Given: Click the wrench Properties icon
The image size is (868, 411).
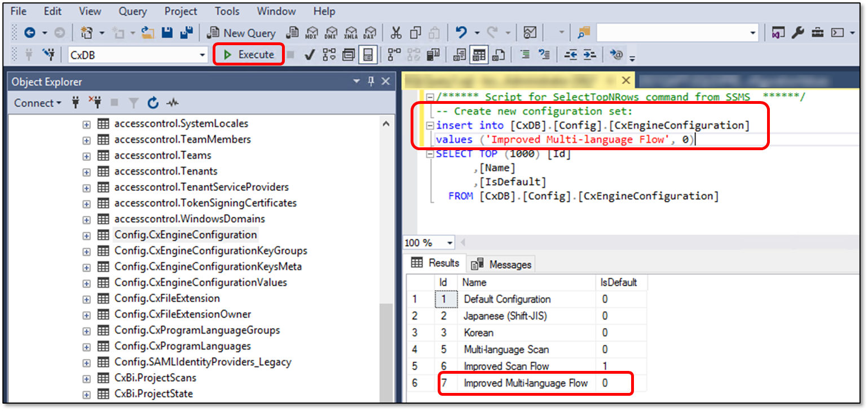Looking at the screenshot, I should [797, 33].
